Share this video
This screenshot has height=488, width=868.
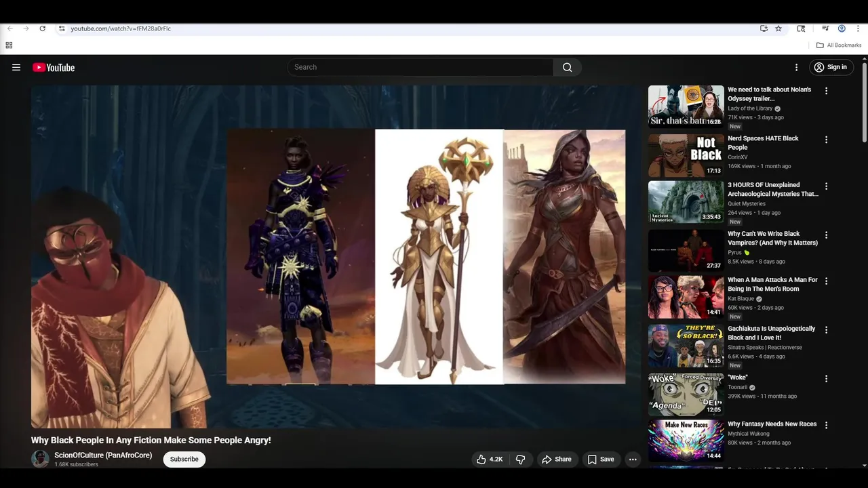[x=556, y=460]
